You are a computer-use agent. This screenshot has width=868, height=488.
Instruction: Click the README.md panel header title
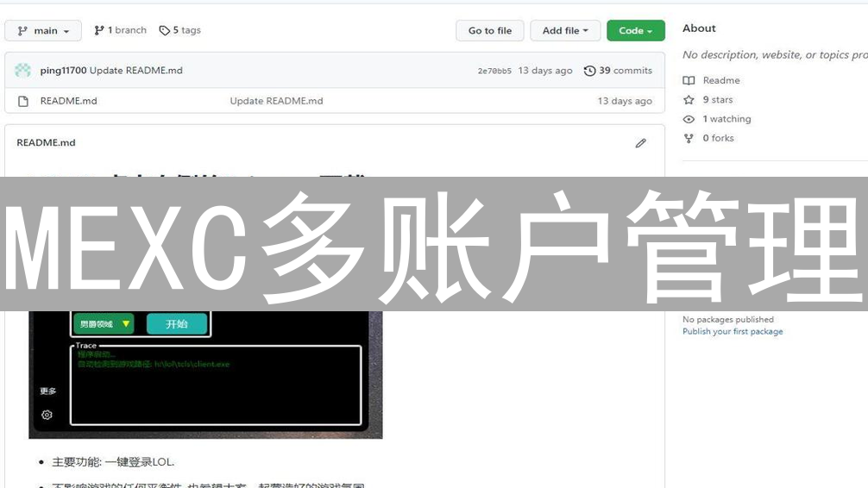46,142
